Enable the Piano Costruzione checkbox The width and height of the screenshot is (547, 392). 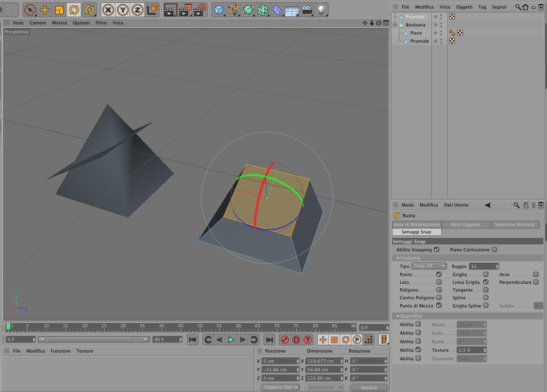pyautogui.click(x=495, y=250)
